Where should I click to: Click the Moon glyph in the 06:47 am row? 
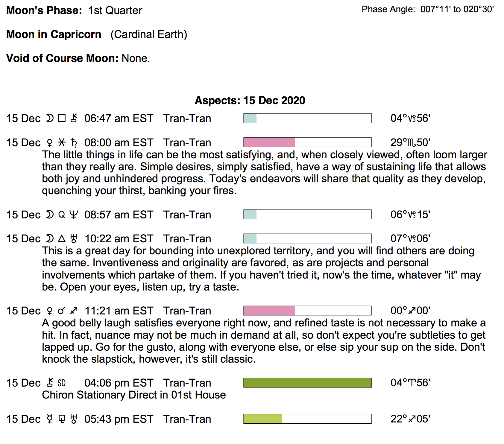49,118
